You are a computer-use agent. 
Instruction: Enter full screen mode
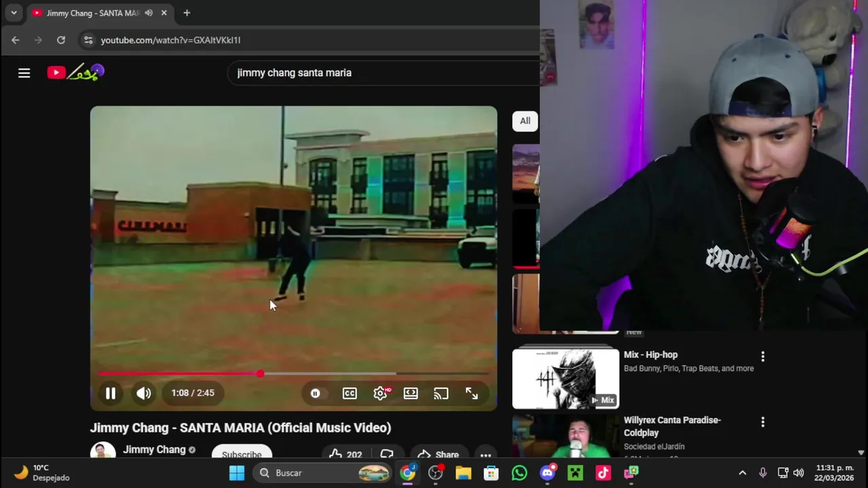pos(472,393)
